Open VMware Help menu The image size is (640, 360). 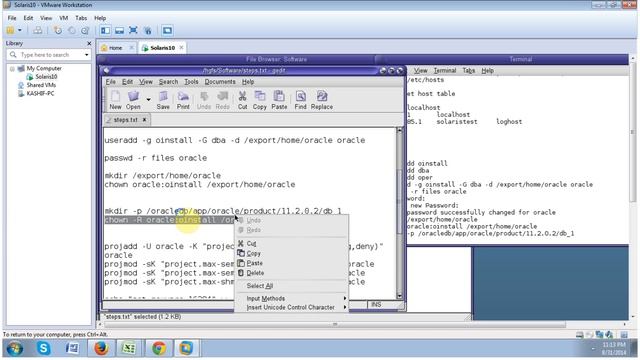coord(100,18)
